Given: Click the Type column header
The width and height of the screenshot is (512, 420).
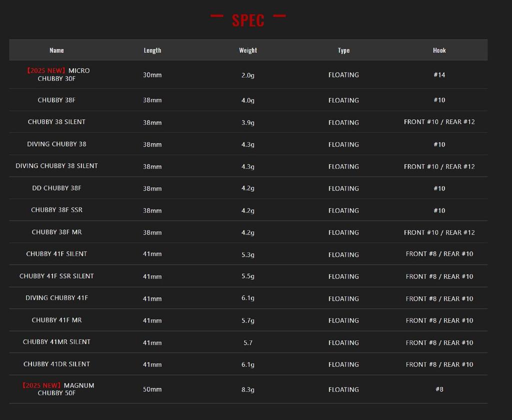Looking at the screenshot, I should click(343, 50).
